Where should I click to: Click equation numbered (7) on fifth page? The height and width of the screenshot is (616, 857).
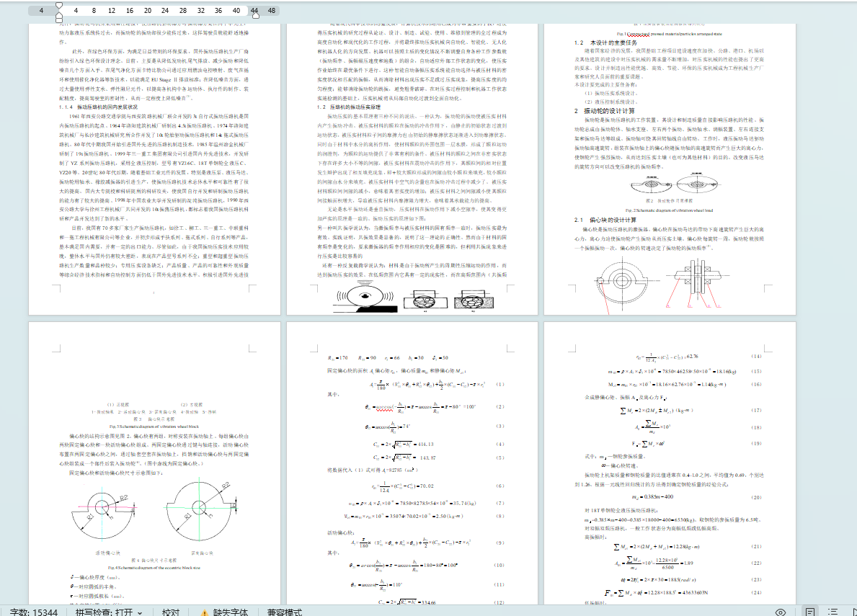[x=412, y=504]
